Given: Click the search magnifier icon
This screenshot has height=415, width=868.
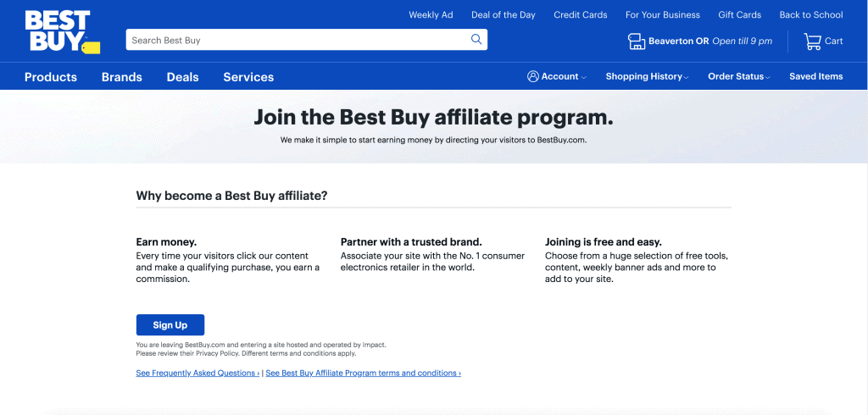Looking at the screenshot, I should click(476, 39).
